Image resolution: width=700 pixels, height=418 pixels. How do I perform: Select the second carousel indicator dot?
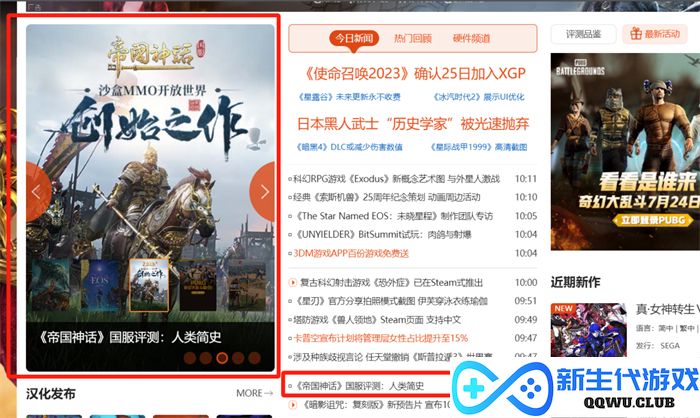point(206,358)
